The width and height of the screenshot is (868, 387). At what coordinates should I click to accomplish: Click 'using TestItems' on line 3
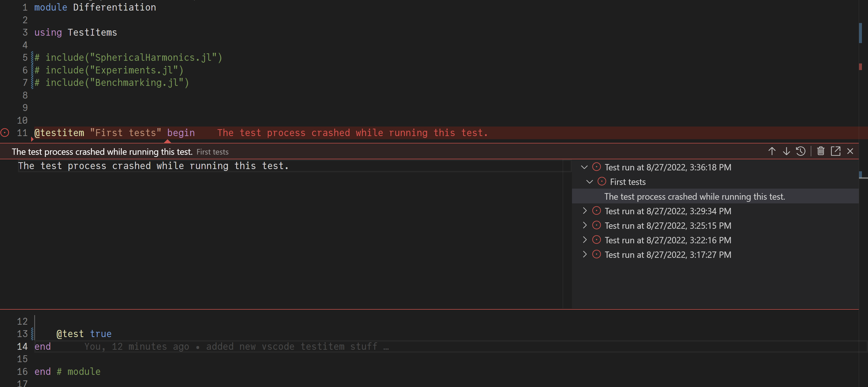75,32
